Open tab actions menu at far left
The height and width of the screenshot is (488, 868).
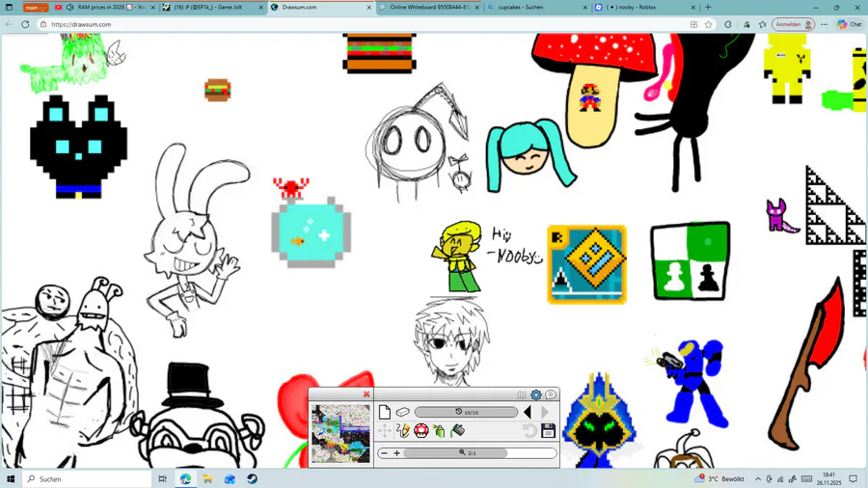[9, 7]
